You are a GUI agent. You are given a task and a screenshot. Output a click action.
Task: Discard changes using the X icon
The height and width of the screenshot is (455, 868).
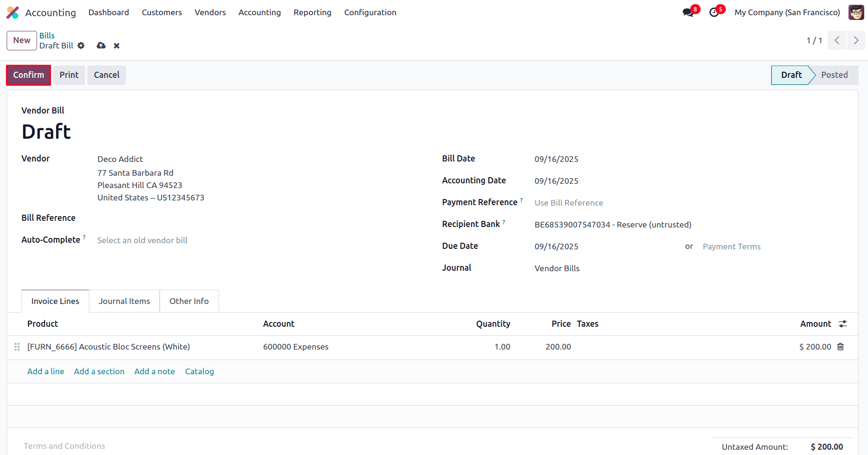pyautogui.click(x=116, y=46)
